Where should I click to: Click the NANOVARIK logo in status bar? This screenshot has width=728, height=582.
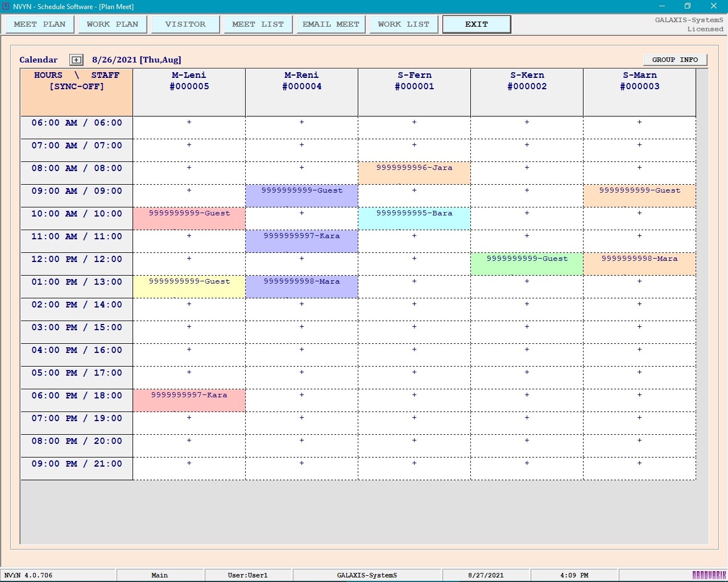(x=709, y=575)
